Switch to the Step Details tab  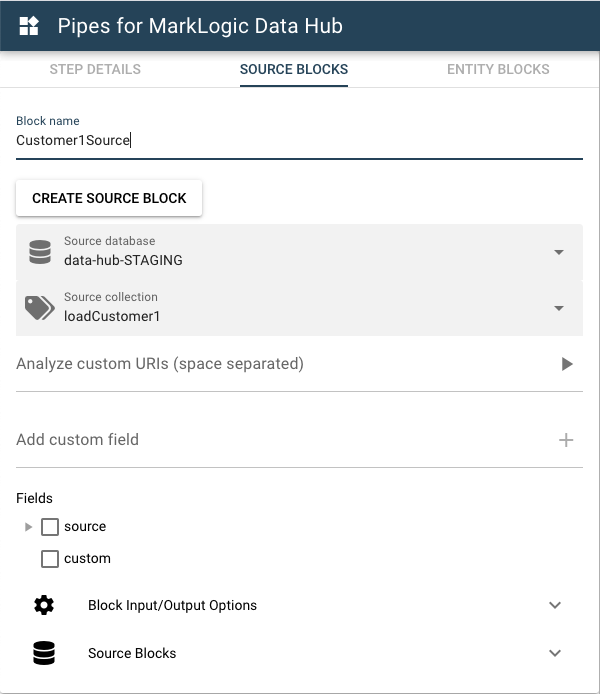point(95,69)
